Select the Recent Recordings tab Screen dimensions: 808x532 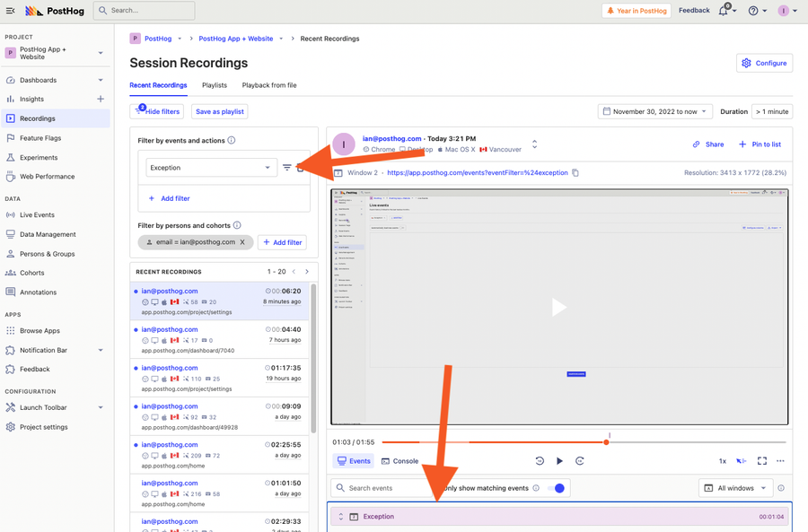click(158, 85)
